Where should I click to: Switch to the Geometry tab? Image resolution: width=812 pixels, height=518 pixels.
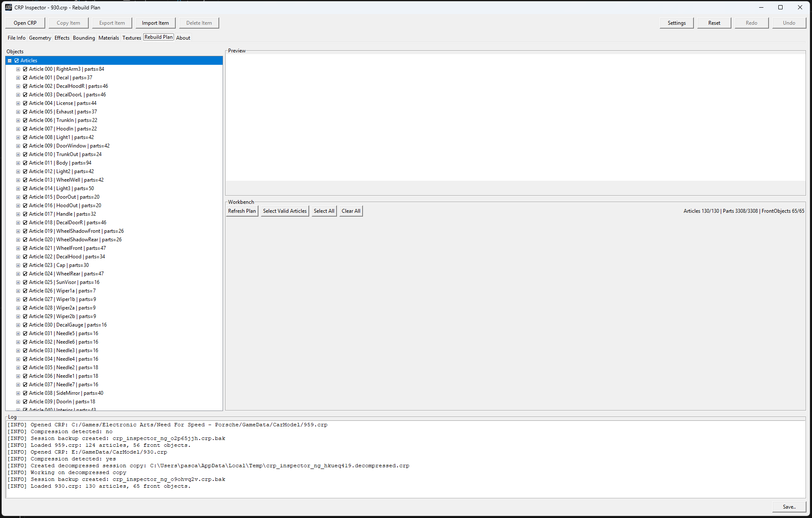40,38
